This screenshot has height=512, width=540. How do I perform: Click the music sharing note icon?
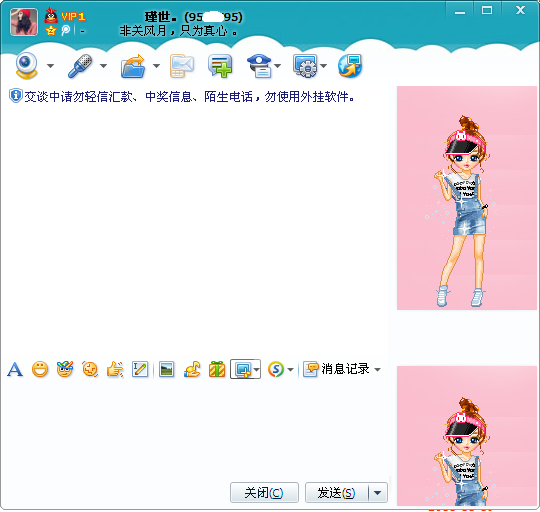192,369
